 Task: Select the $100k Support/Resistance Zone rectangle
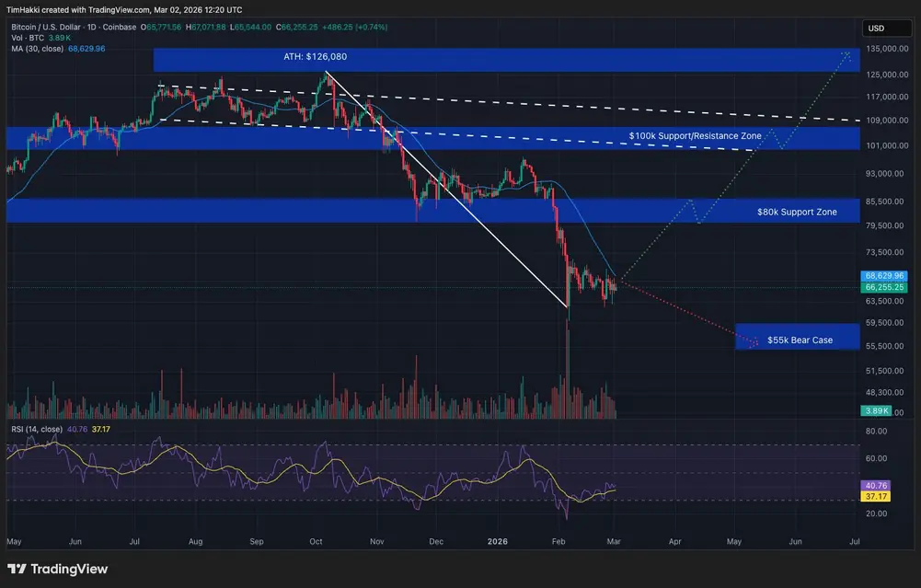(x=432, y=138)
